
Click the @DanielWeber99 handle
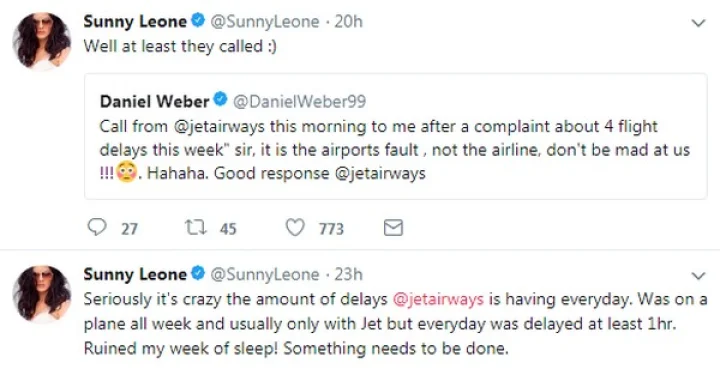point(299,101)
